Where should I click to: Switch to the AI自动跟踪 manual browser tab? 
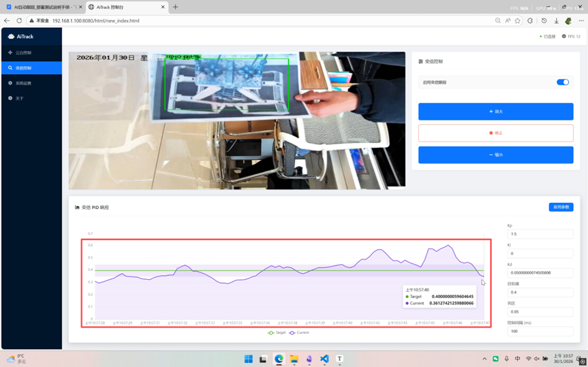pos(41,7)
